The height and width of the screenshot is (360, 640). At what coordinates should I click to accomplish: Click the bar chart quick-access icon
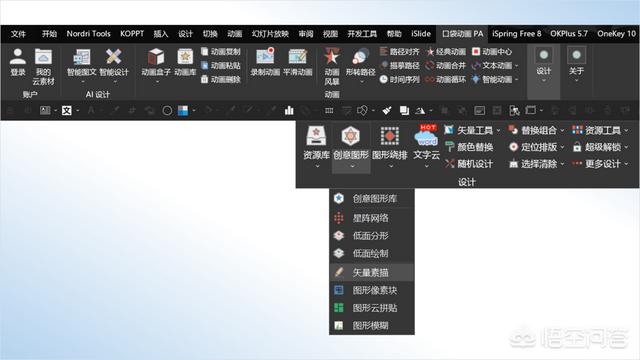[289, 110]
